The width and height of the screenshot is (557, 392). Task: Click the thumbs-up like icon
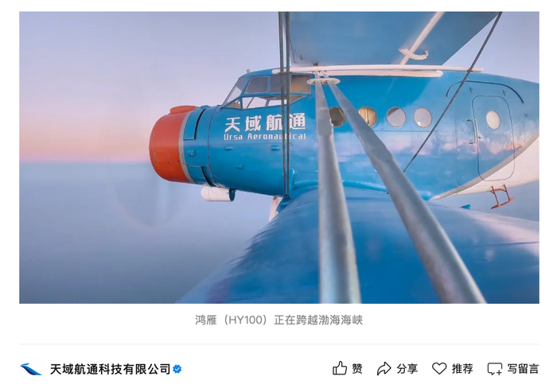pos(340,369)
